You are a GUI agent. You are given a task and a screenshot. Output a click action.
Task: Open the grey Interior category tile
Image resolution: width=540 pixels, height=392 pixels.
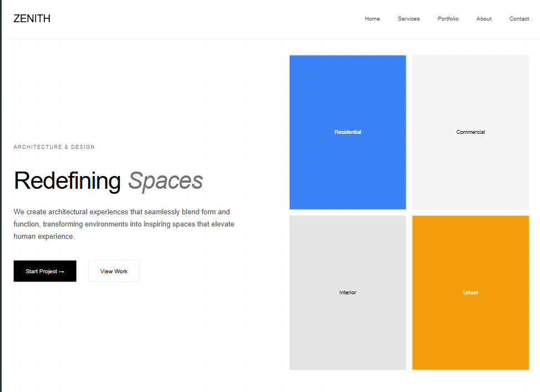pyautogui.click(x=347, y=293)
